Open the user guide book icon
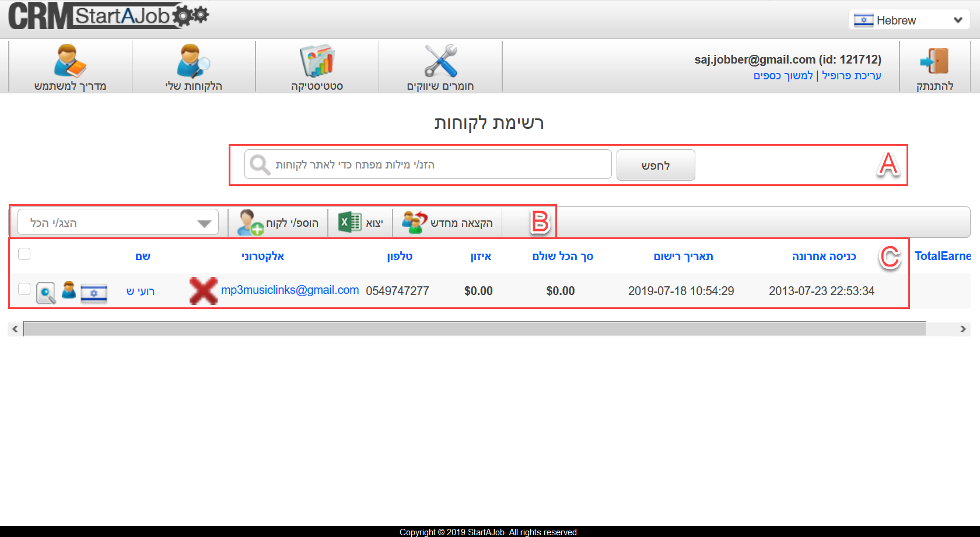This screenshot has width=980, height=537. [69, 61]
